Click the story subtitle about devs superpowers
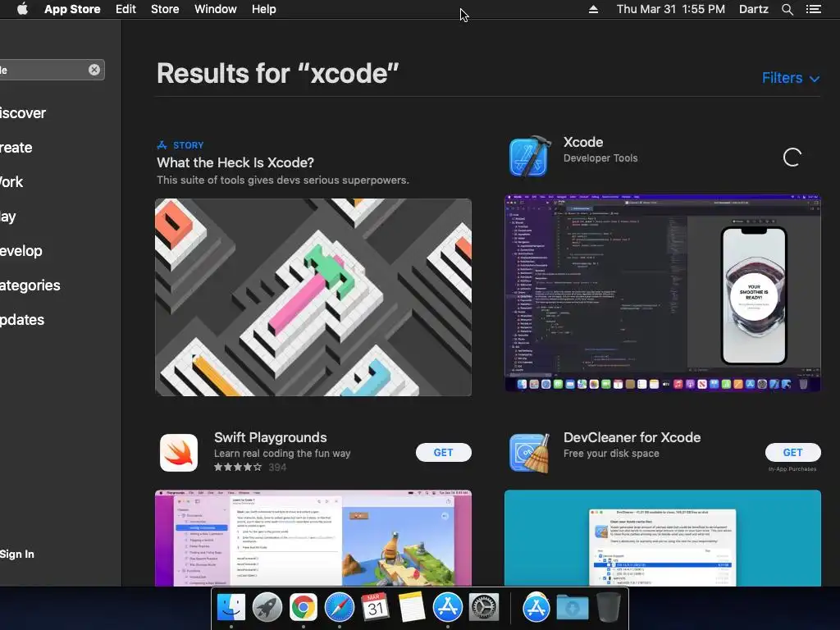Image resolution: width=840 pixels, height=630 pixels. click(283, 180)
